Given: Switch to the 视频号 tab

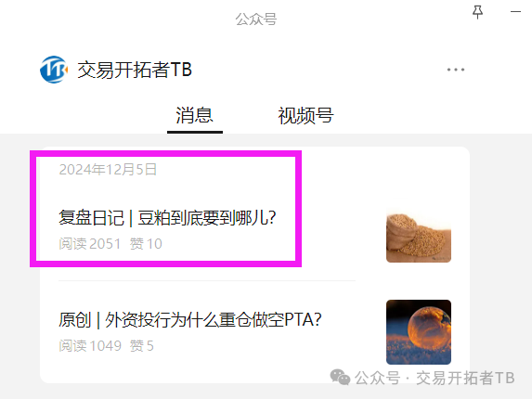Looking at the screenshot, I should [x=305, y=115].
